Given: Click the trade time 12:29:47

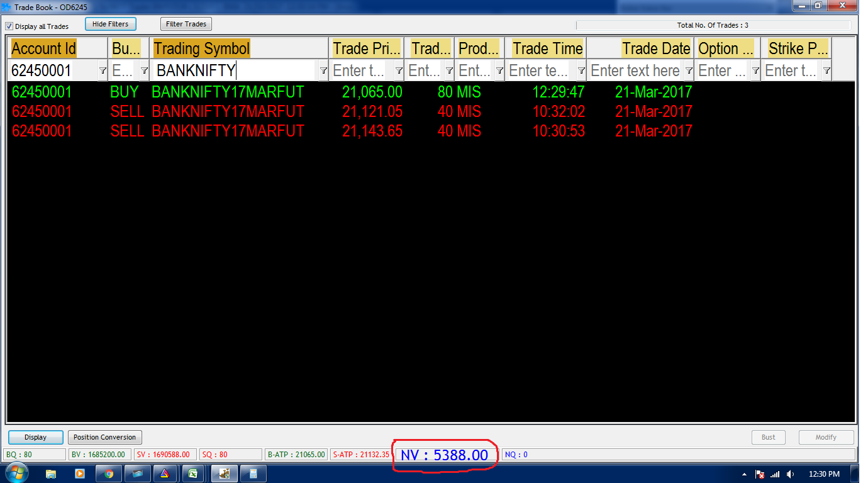Looking at the screenshot, I should pyautogui.click(x=559, y=92).
